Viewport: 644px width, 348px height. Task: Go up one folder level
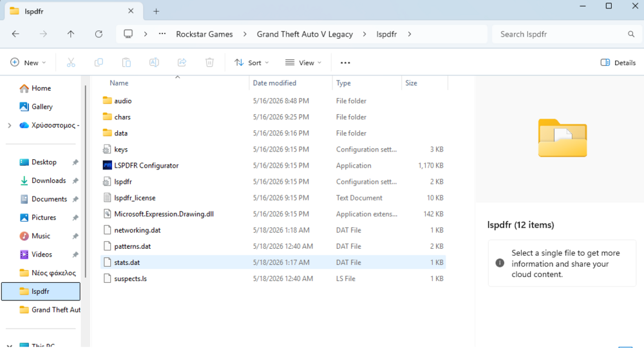71,34
